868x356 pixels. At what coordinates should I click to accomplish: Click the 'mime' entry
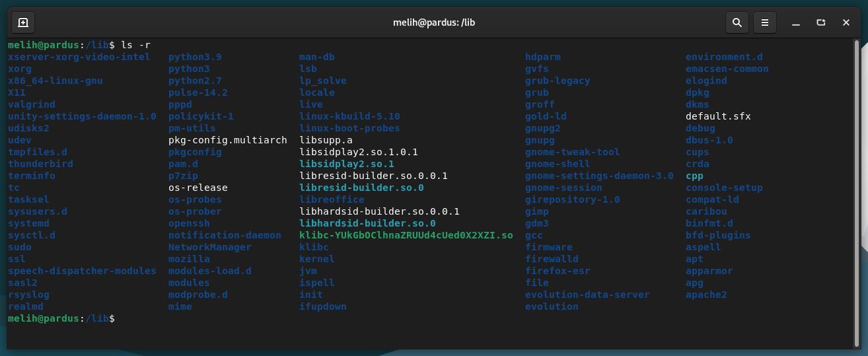pos(180,306)
